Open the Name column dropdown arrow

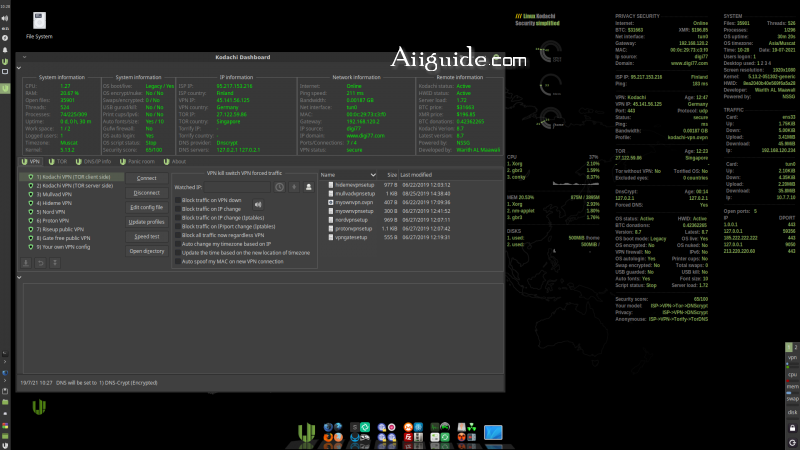[373, 175]
